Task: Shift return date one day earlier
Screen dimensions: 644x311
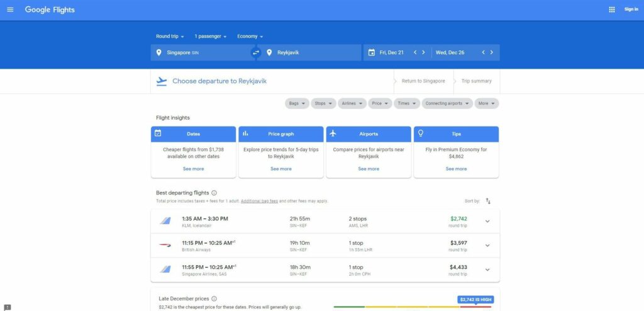Action: tap(484, 53)
